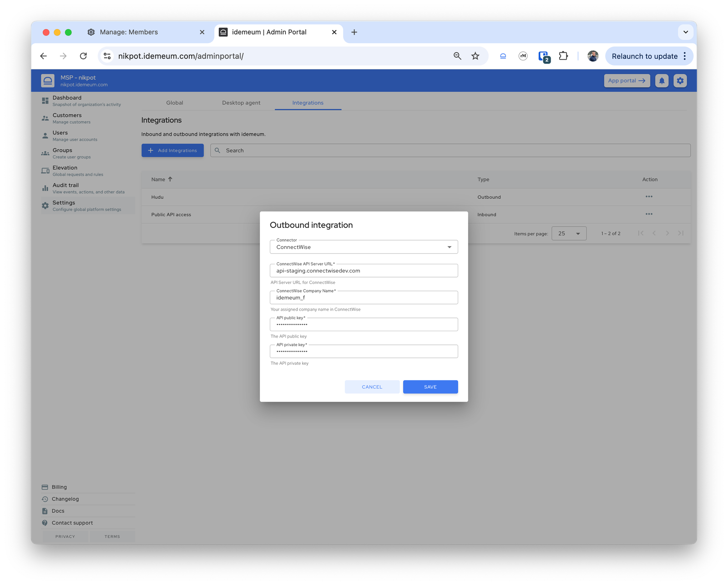Open the App portal button
The image size is (728, 585).
tap(627, 81)
